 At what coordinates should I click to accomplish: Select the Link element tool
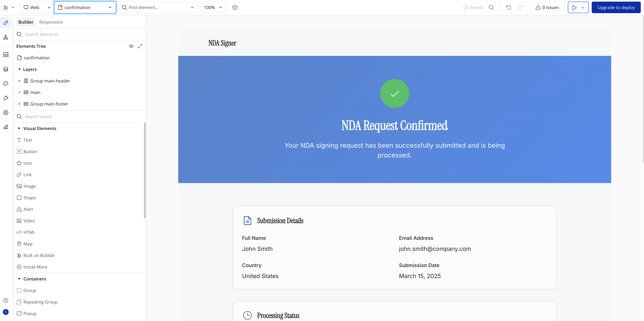click(x=24, y=175)
